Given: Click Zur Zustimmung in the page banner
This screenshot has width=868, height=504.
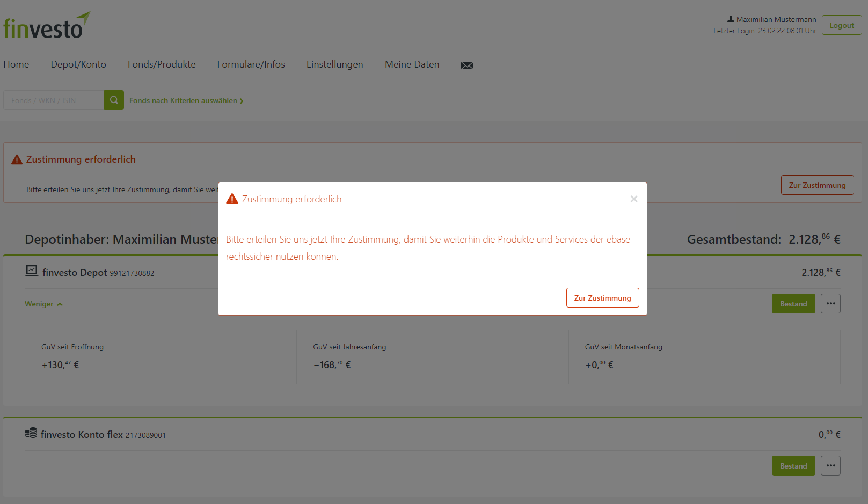Looking at the screenshot, I should [818, 185].
